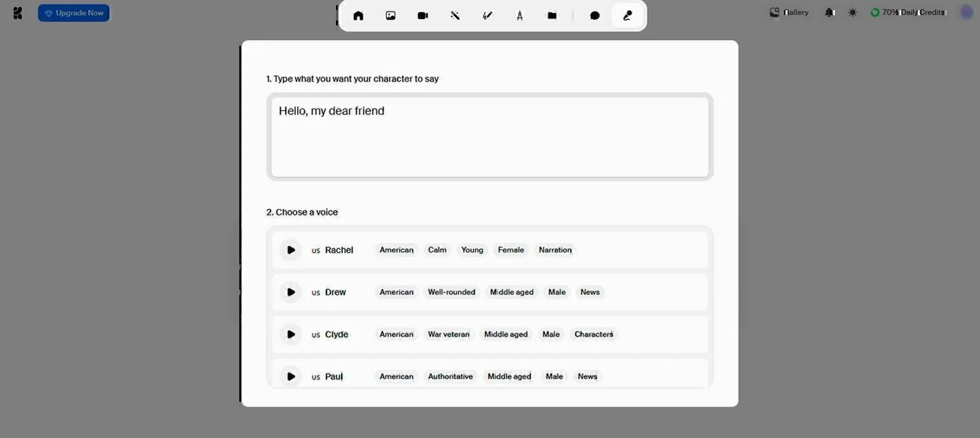The height and width of the screenshot is (438, 980).
Task: Open the chat bubble icon
Action: coord(595,16)
